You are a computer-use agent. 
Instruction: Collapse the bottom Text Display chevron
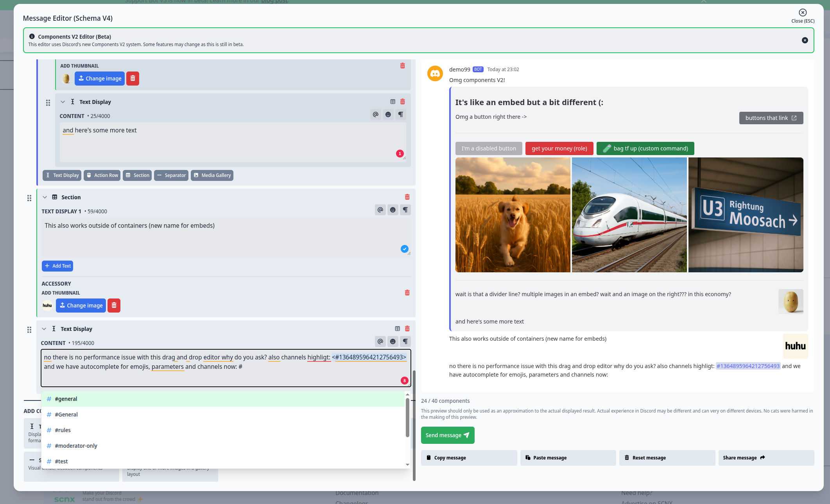click(x=44, y=329)
